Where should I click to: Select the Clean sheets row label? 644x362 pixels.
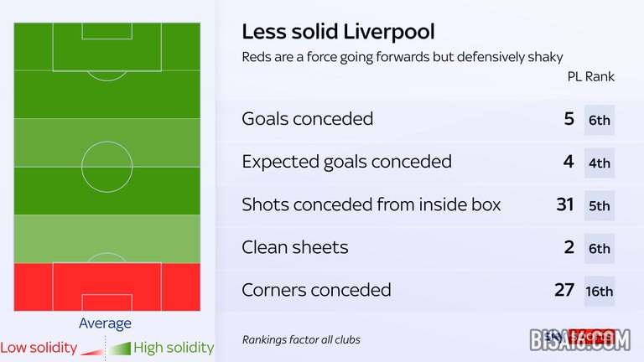point(294,247)
